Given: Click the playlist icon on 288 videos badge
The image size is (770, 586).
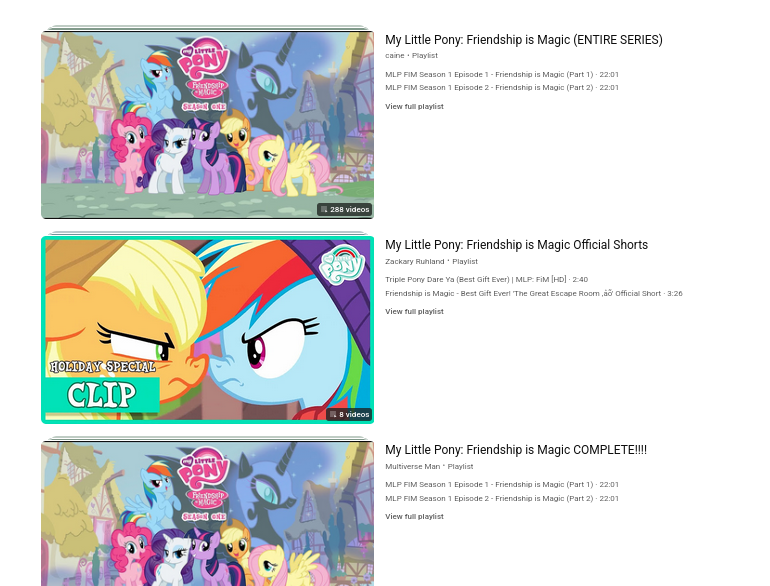Looking at the screenshot, I should 324,210.
